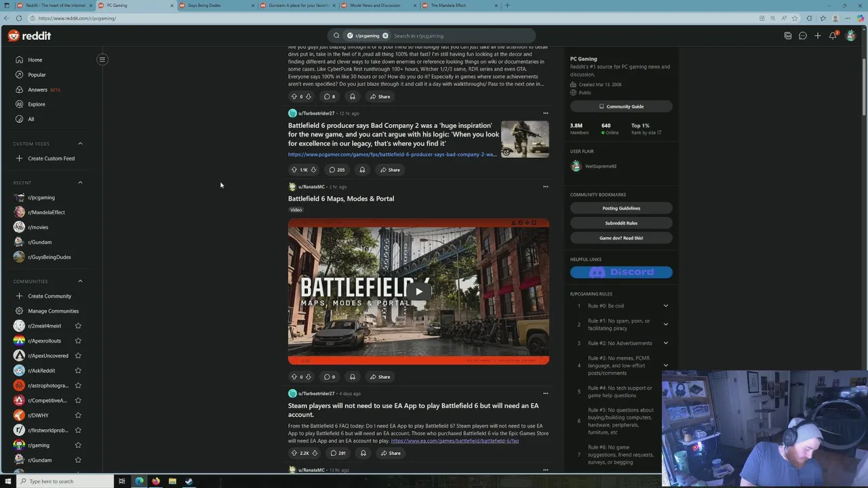Open overflow menu on EA account post
868x488 pixels.
click(x=545, y=393)
